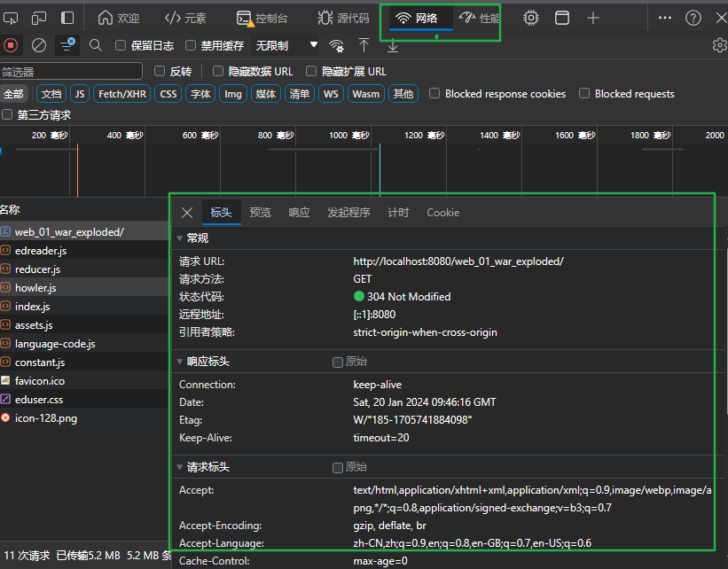Import HAR file upload arrow
Viewport: 728px width, 569px height.
pos(364,45)
